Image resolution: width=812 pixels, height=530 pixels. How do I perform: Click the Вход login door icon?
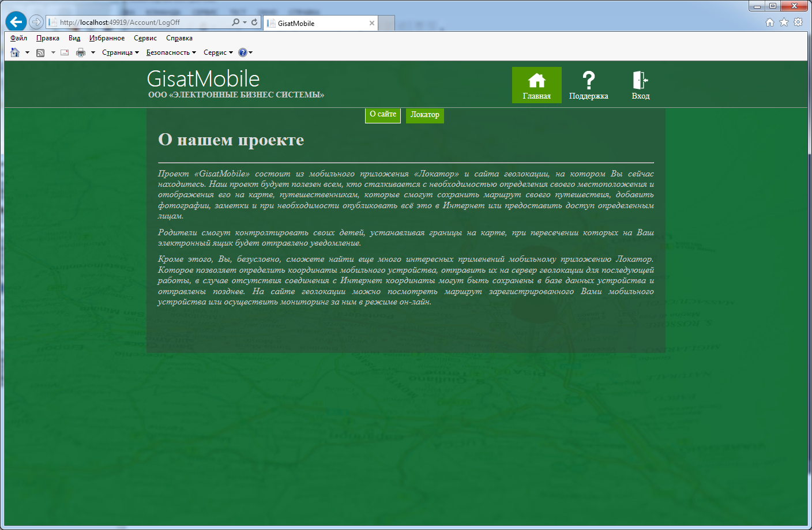[x=640, y=81]
